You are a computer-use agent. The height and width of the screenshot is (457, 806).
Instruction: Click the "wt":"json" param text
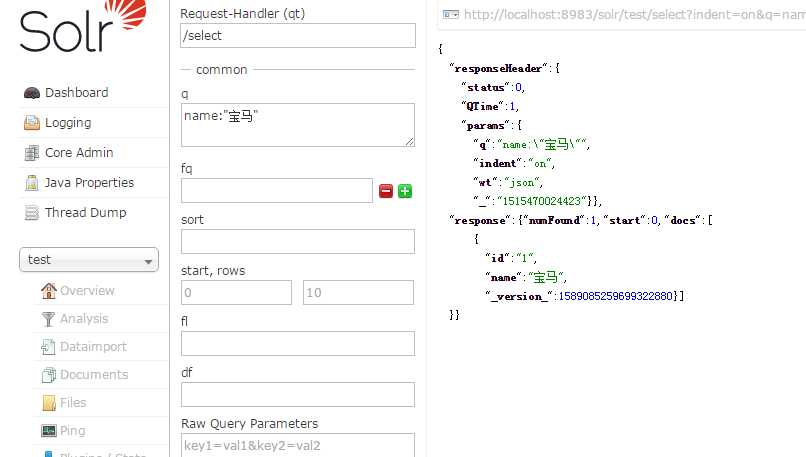click(508, 182)
